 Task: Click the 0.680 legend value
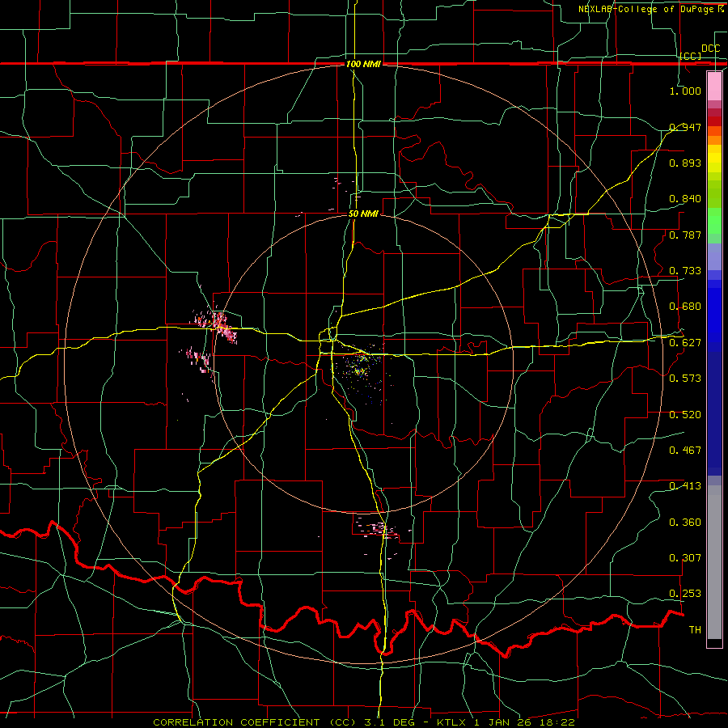pos(685,307)
